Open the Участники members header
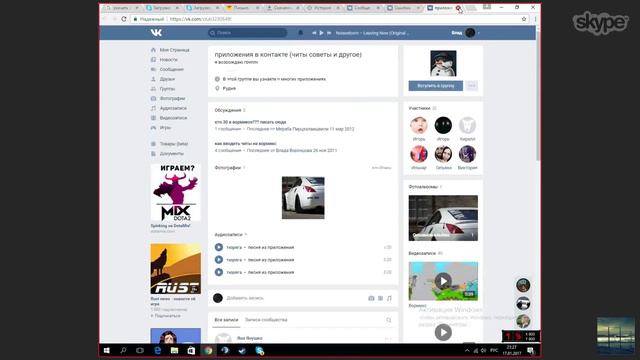This screenshot has width=640, height=360. pyautogui.click(x=420, y=108)
